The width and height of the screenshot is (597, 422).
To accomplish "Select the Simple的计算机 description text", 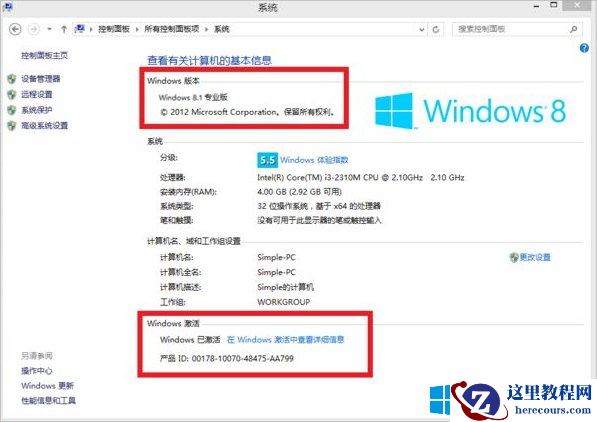I will click(286, 287).
